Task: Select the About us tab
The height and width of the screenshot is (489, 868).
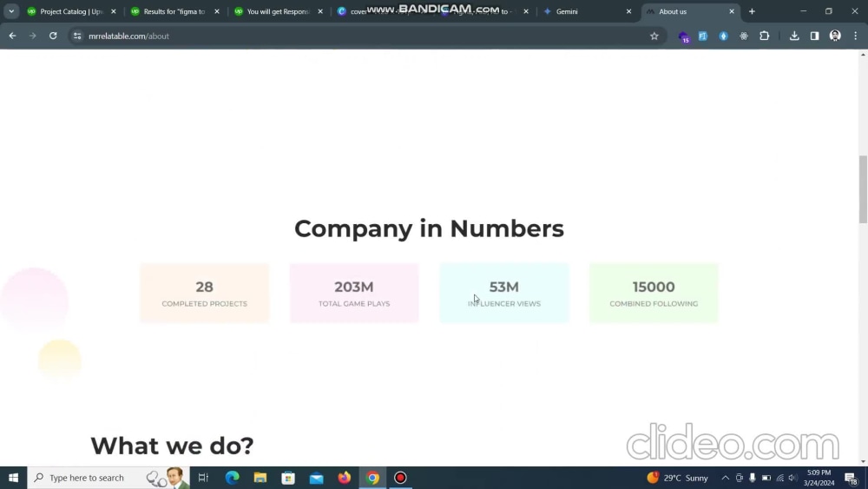Action: click(691, 11)
